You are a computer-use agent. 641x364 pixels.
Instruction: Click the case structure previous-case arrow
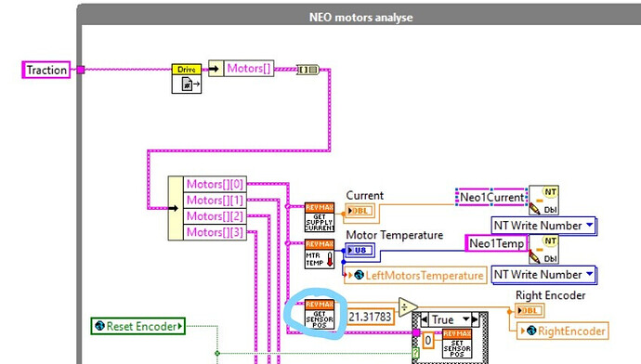click(425, 319)
